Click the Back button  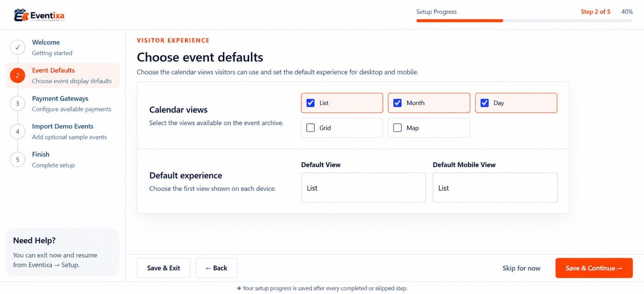pyautogui.click(x=216, y=268)
